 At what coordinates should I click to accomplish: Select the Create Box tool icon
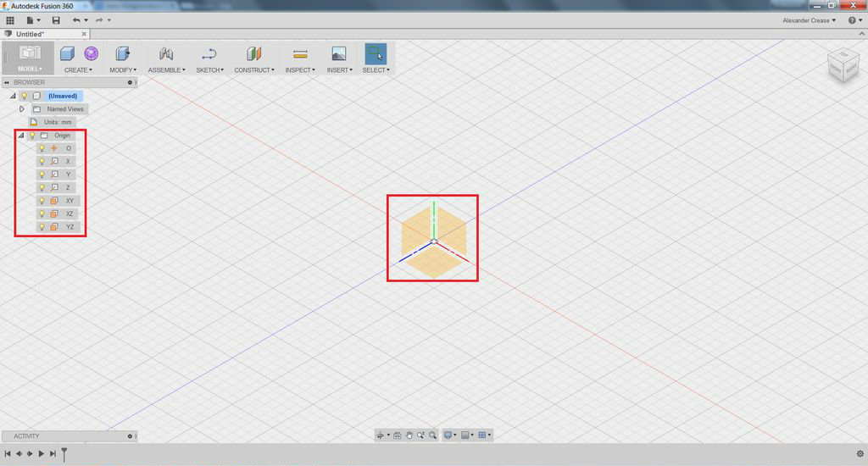67,53
